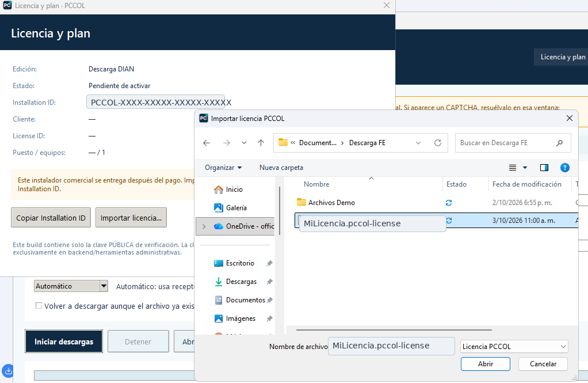Change view layout icon
Image resolution: width=588 pixels, height=383 pixels.
513,168
